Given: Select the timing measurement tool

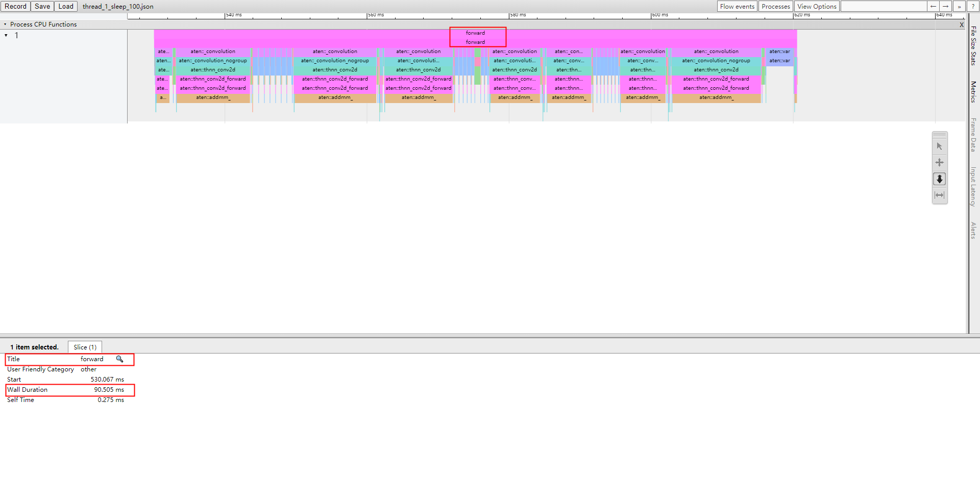Looking at the screenshot, I should pos(939,195).
